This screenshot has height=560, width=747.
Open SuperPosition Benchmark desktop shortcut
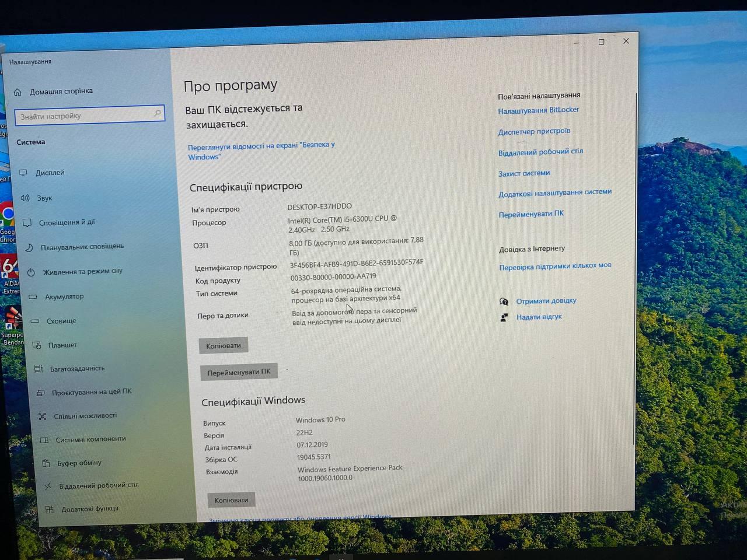(12, 327)
